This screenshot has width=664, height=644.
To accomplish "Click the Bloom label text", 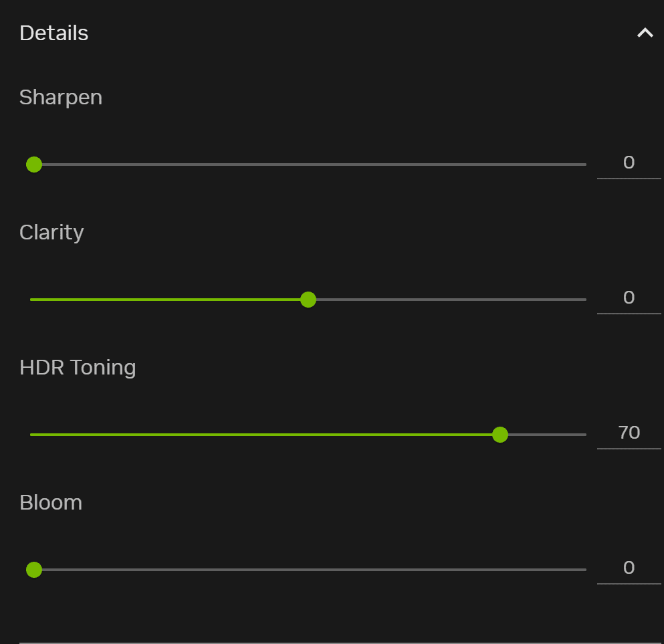I will coord(51,503).
